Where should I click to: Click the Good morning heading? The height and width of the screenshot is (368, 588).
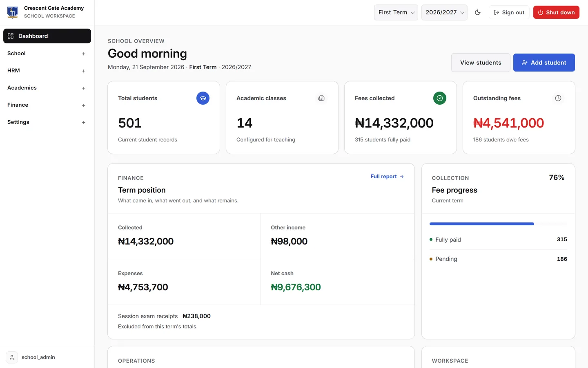point(147,54)
